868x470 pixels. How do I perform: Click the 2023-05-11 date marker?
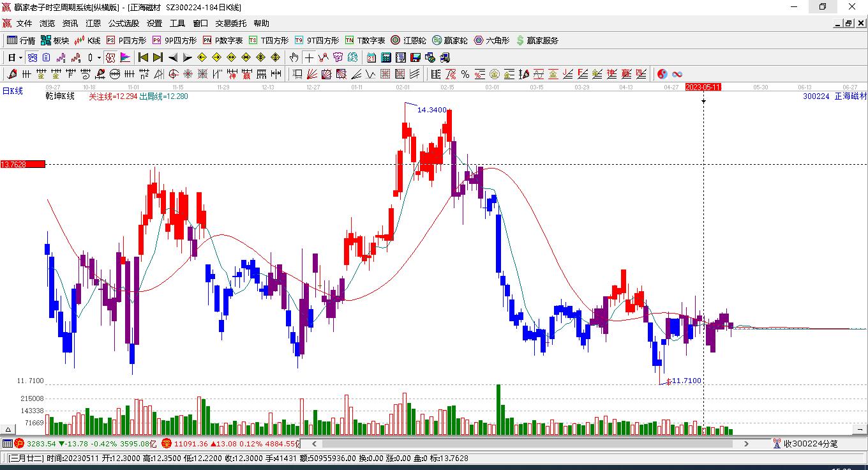point(703,87)
